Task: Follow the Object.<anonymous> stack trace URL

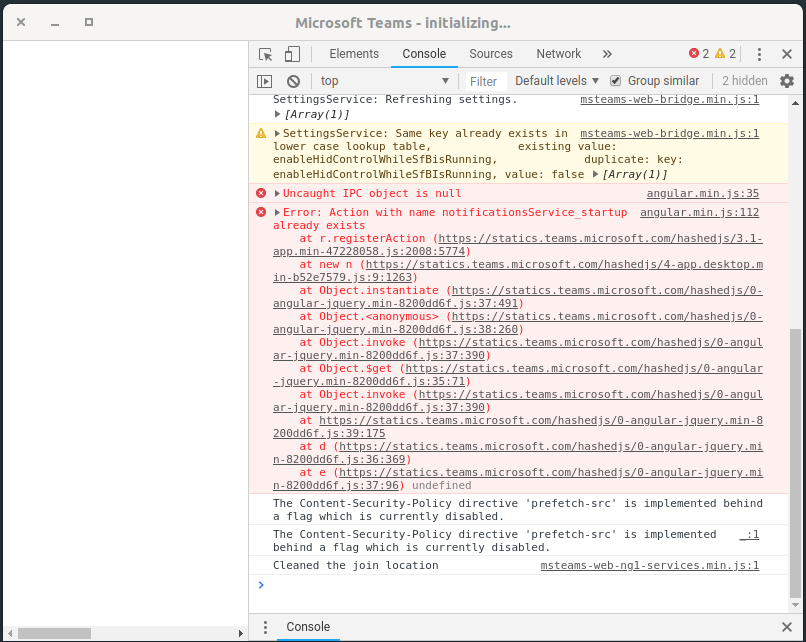Action: coord(518,323)
